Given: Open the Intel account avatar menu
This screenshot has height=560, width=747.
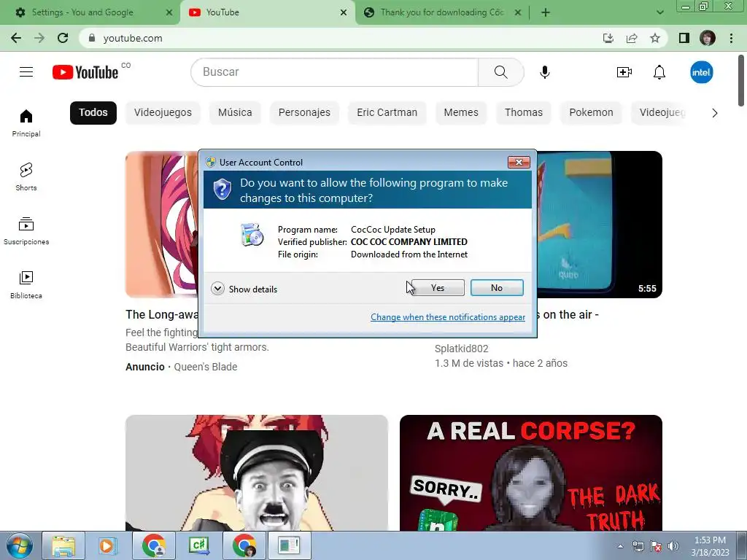Looking at the screenshot, I should tap(701, 72).
